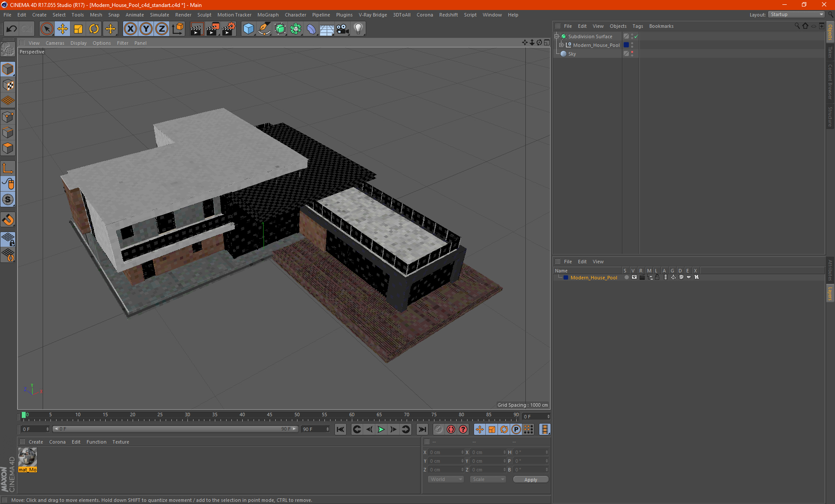Viewport: 835px width, 504px height.
Task: Click Render to Picture Viewer icon
Action: (x=213, y=29)
